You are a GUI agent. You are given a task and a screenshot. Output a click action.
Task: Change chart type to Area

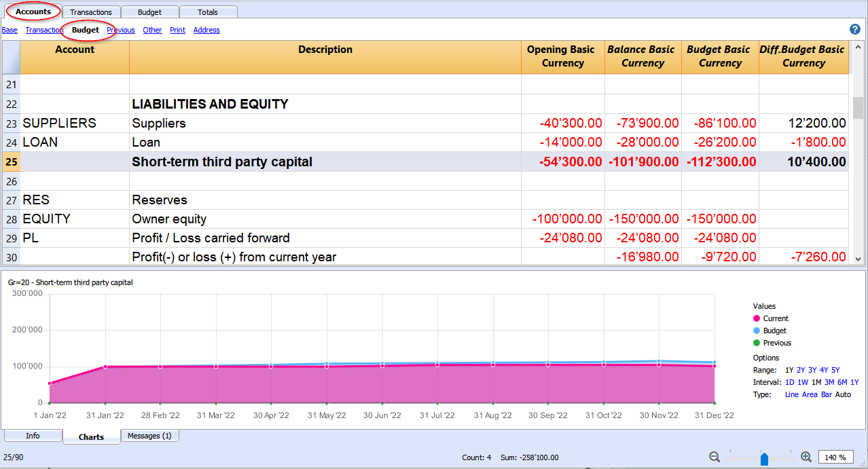click(810, 394)
